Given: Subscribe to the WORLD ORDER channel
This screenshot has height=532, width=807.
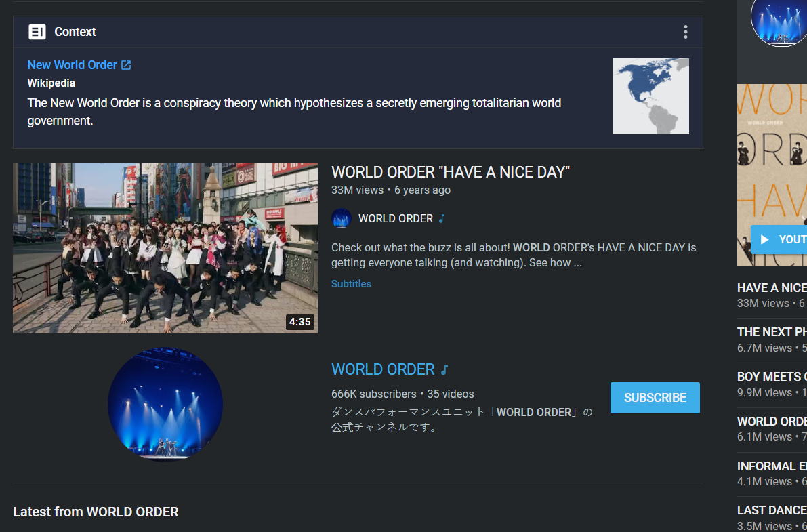Looking at the screenshot, I should pyautogui.click(x=655, y=398).
